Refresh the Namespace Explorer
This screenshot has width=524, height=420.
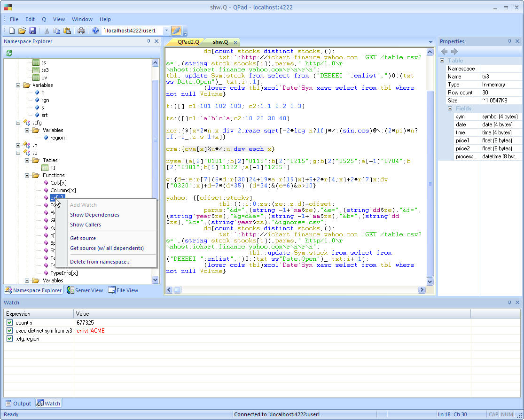[9, 53]
